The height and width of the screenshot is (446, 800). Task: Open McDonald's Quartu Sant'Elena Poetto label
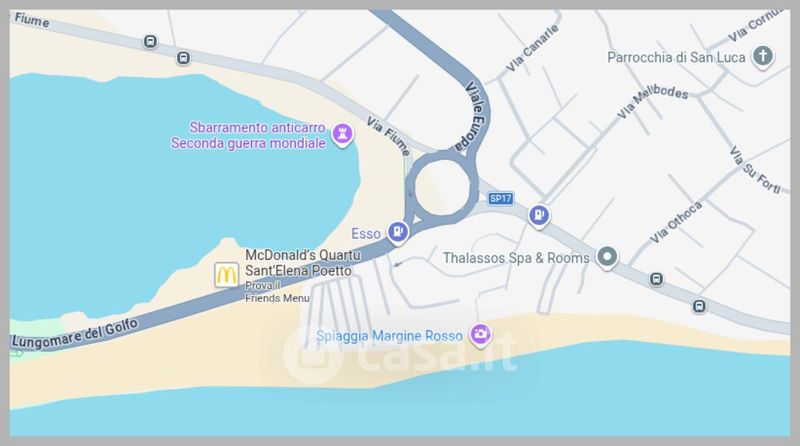coord(303,263)
